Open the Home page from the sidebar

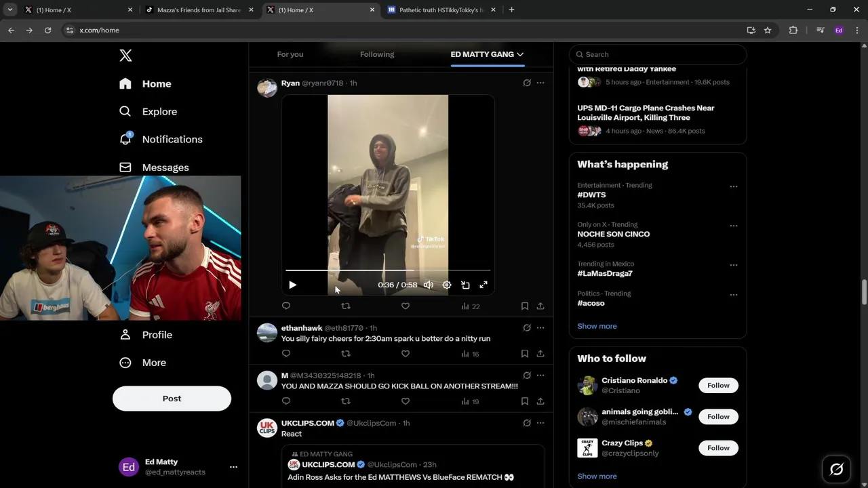145,83
